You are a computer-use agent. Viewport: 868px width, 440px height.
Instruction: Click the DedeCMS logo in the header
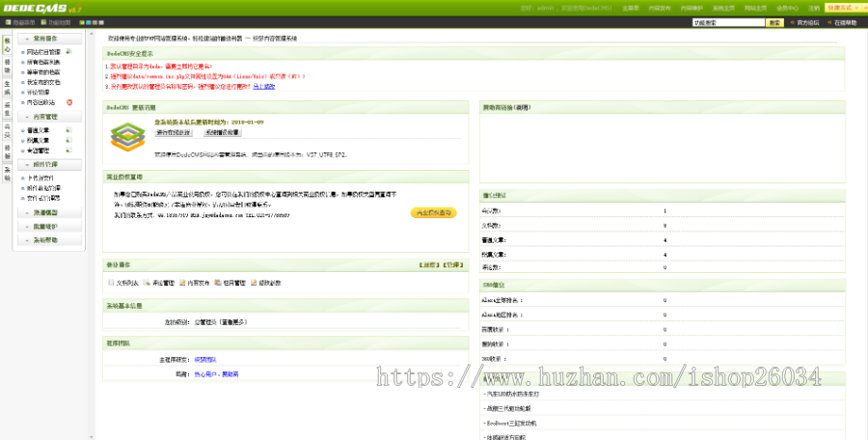pos(42,9)
